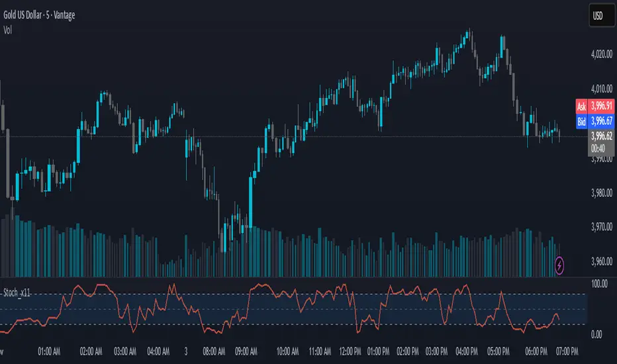The height and width of the screenshot is (364, 617).
Task: Select the Stoch_x11 indicator label
Action: 19,292
